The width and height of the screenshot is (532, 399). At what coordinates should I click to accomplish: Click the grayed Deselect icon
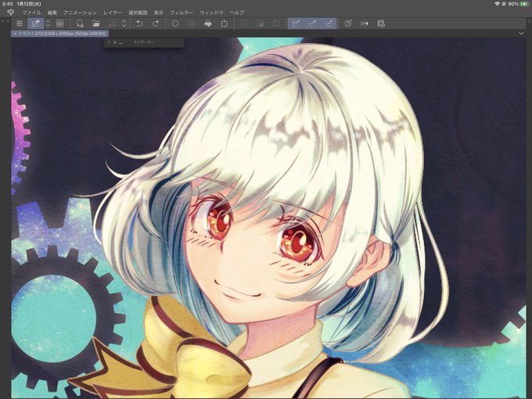pyautogui.click(x=243, y=23)
